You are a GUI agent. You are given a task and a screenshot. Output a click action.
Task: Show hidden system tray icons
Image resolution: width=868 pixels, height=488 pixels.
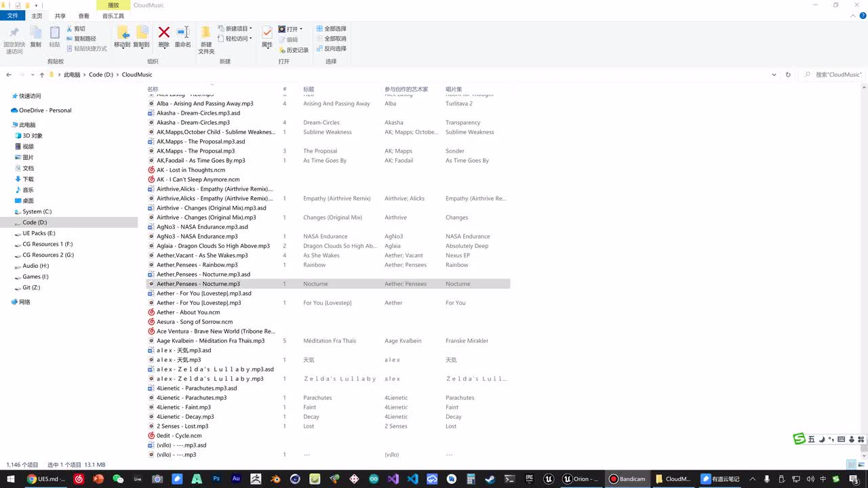pyautogui.click(x=752, y=479)
